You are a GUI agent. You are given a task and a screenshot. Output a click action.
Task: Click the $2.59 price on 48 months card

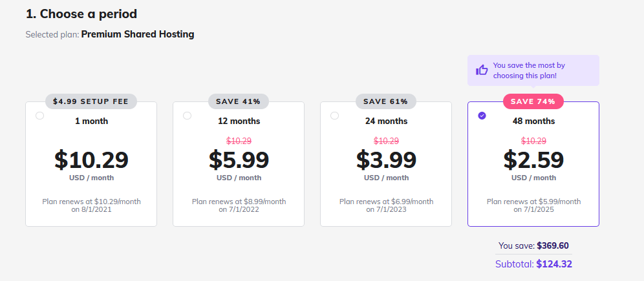pos(533,160)
